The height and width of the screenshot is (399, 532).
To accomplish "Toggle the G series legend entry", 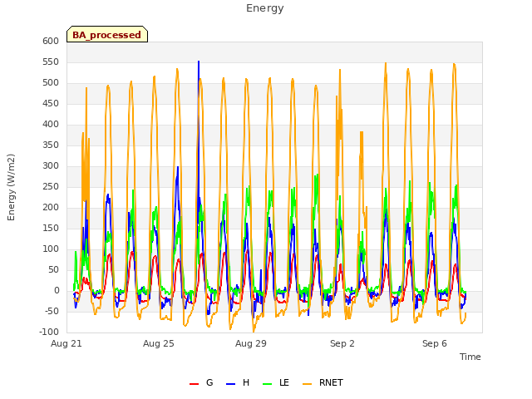I will (201, 382).
